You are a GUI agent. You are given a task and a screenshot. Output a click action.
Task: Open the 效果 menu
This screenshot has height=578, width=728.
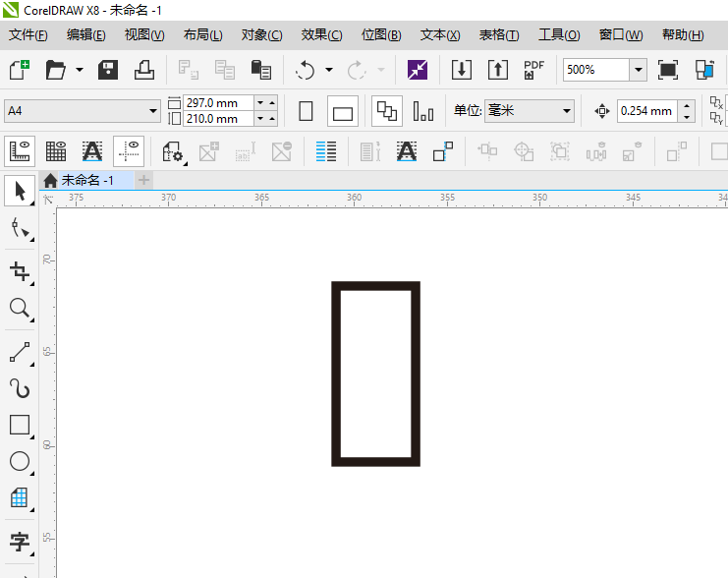click(x=321, y=35)
